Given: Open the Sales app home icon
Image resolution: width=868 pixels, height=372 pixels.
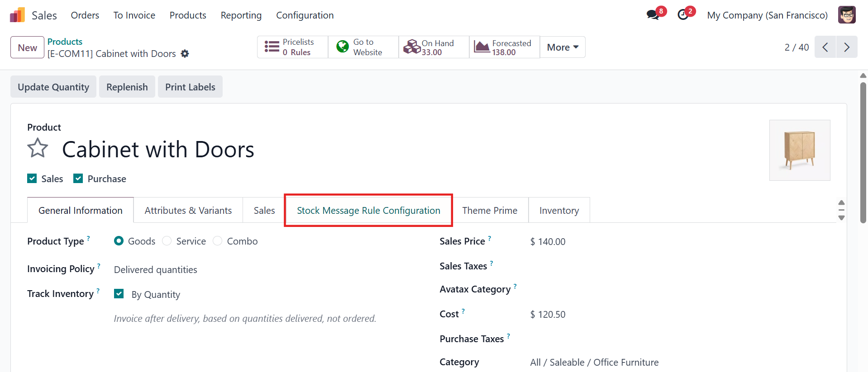Looking at the screenshot, I should coord(17,15).
